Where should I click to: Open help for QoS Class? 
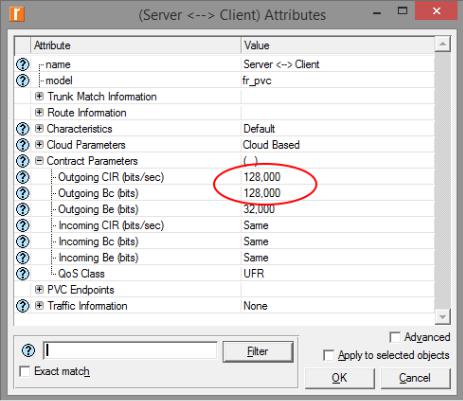click(x=23, y=274)
